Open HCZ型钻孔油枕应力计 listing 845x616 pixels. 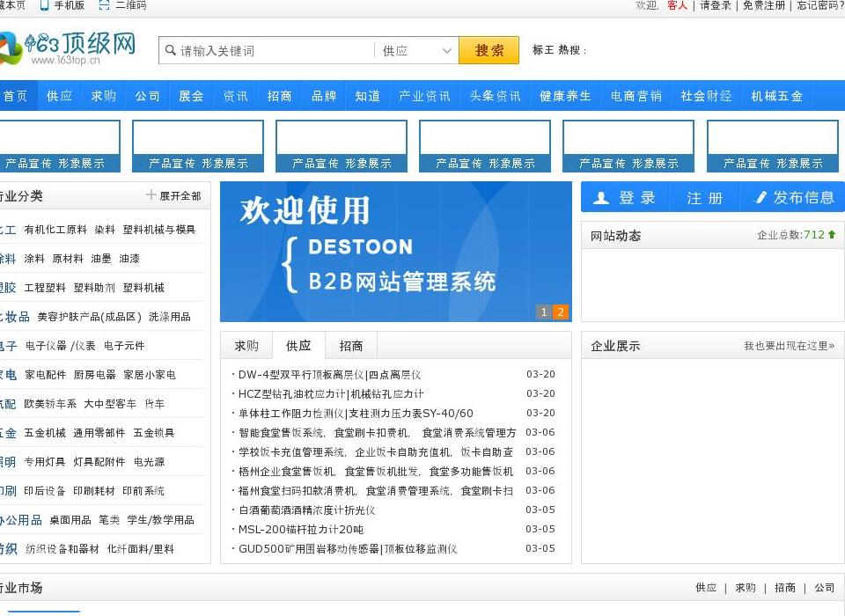click(x=331, y=394)
